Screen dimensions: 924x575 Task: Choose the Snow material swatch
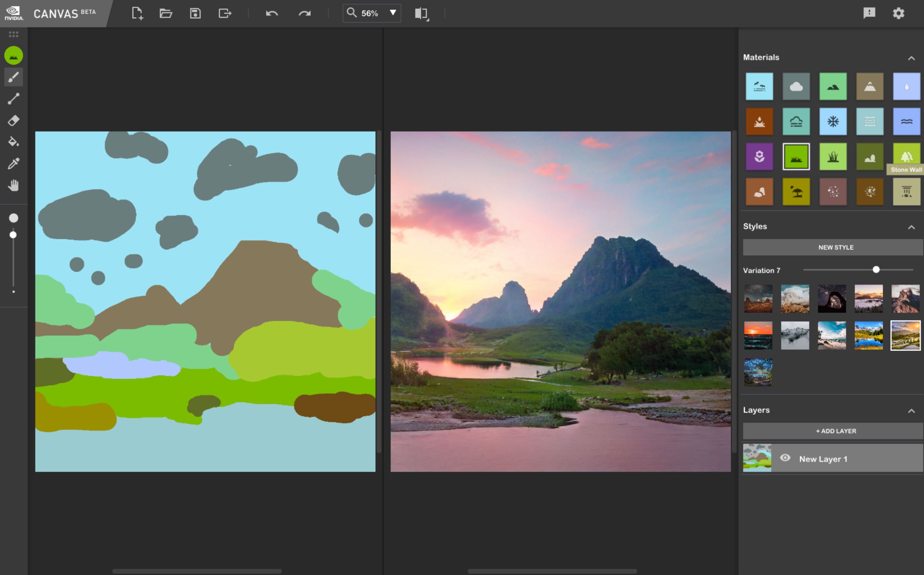point(833,122)
